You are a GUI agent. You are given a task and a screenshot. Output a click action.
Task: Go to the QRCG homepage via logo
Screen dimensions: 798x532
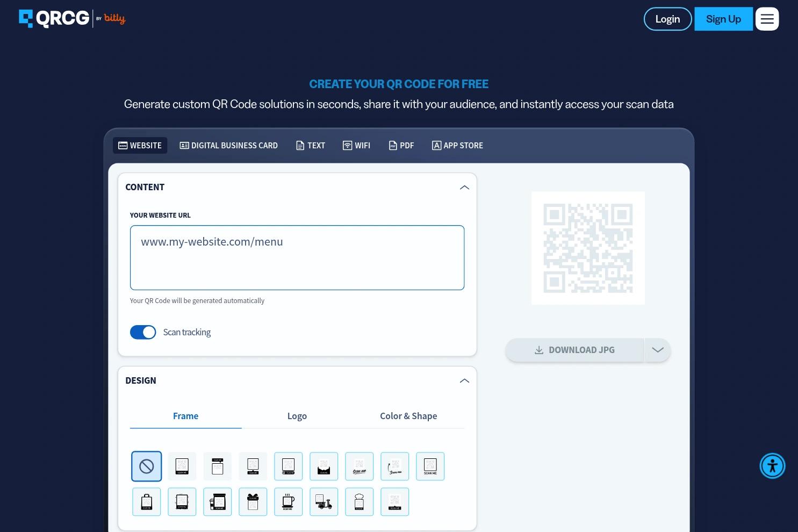pos(72,19)
